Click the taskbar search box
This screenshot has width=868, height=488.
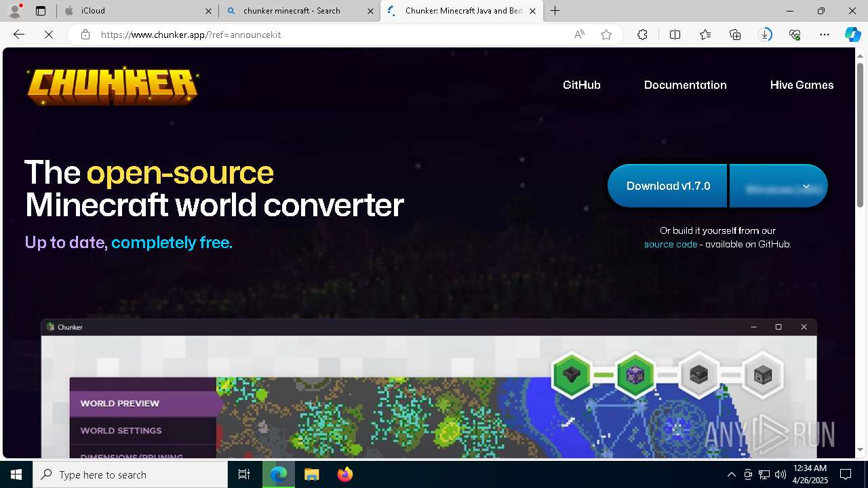point(130,474)
